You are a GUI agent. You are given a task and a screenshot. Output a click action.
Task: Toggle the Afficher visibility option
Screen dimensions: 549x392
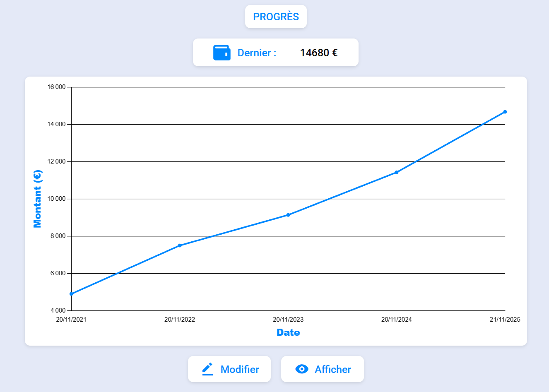pyautogui.click(x=323, y=368)
